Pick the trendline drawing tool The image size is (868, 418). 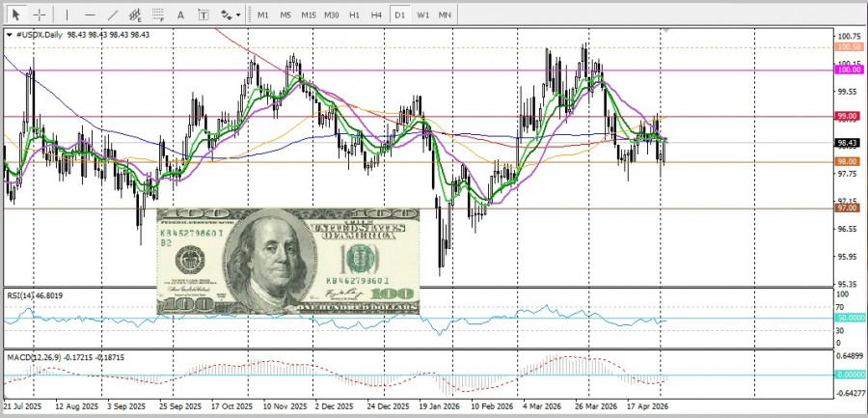coord(113,15)
